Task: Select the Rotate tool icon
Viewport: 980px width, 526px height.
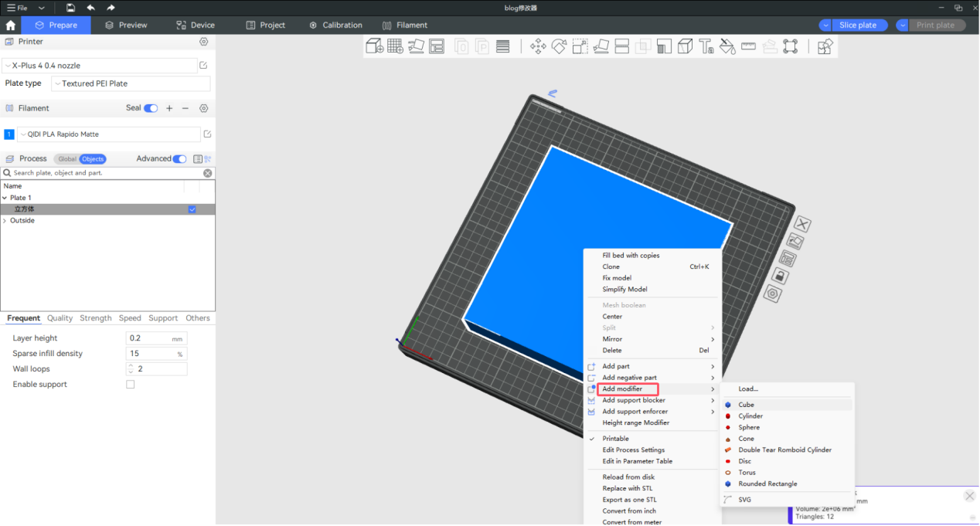Action: 559,46
